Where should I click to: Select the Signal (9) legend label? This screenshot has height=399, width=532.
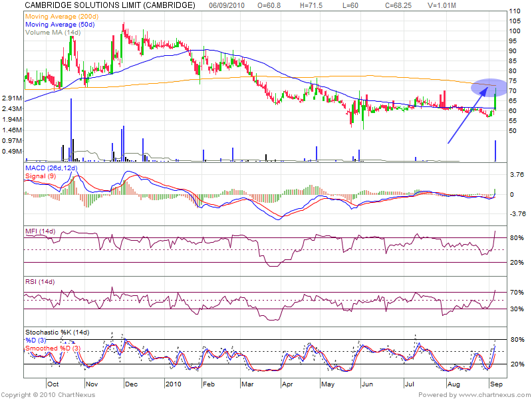pyautogui.click(x=41, y=178)
